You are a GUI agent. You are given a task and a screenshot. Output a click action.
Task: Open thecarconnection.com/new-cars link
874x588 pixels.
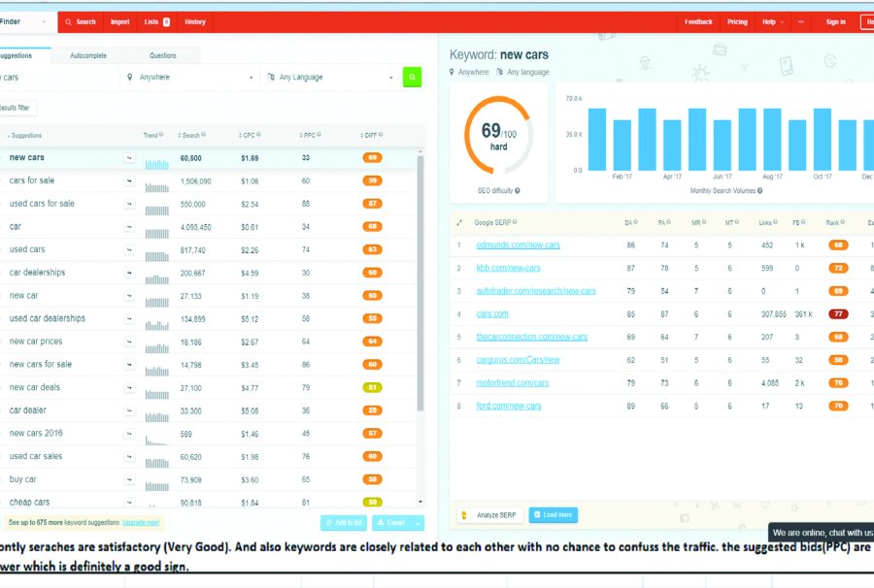tap(532, 337)
